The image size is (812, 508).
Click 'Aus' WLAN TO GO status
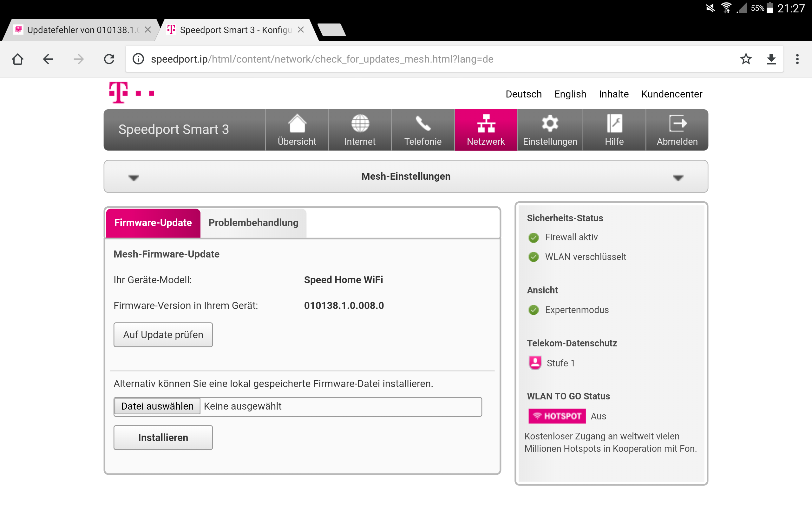[x=598, y=416]
